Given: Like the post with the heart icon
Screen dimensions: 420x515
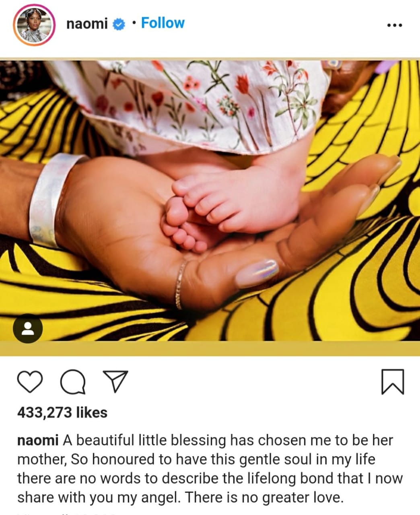Looking at the screenshot, I should click(x=30, y=382).
